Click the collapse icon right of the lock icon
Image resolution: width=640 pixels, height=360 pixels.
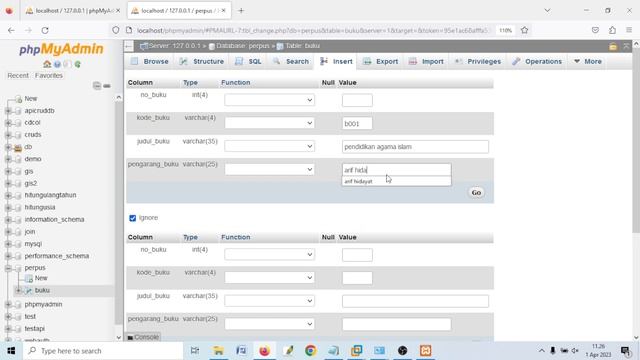click(x=626, y=47)
